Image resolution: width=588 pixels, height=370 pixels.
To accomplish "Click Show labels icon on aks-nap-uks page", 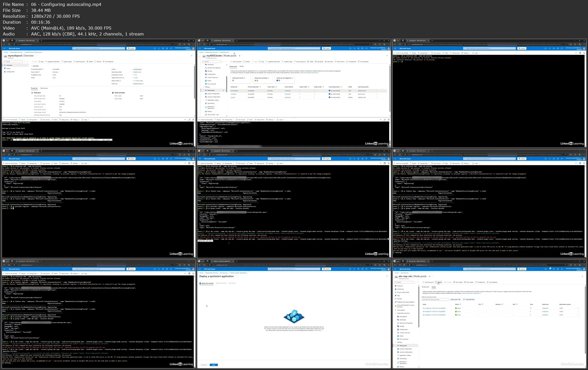I will coord(454,282).
